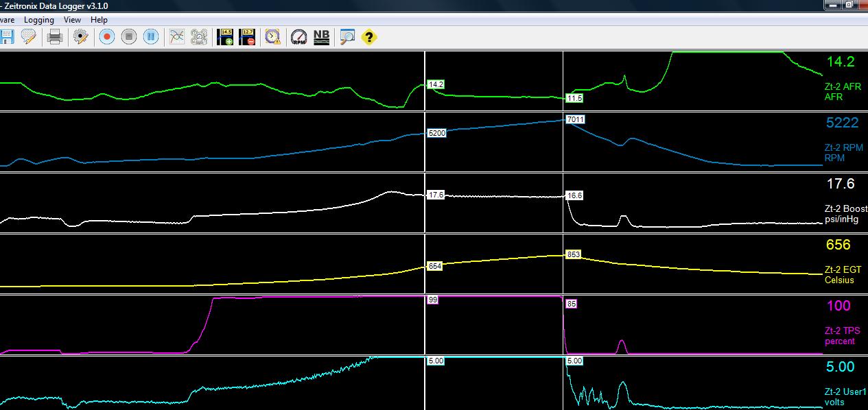Remove the 12.7 AFR marker line
Screen dimensions: 868x410
point(246,37)
